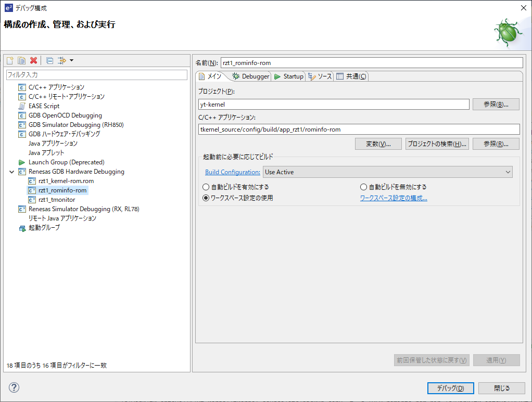Select rzt1_kernel-rom.rom configuration
The height and width of the screenshot is (402, 532).
[x=66, y=181]
